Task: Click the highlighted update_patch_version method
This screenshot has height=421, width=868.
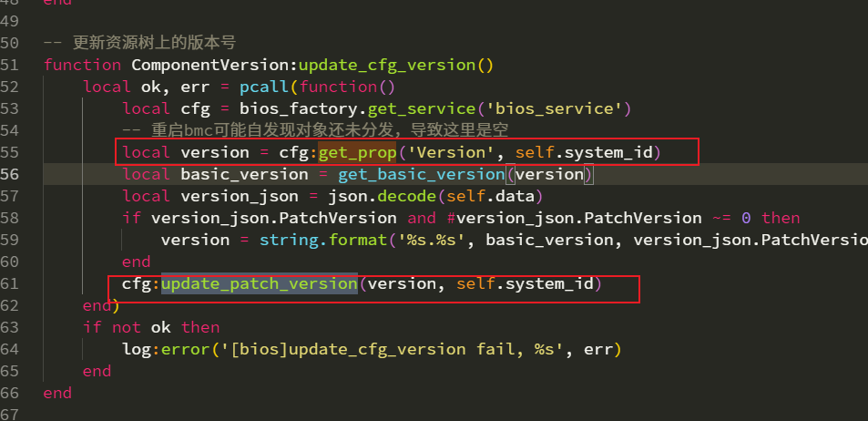Action: click(x=260, y=284)
